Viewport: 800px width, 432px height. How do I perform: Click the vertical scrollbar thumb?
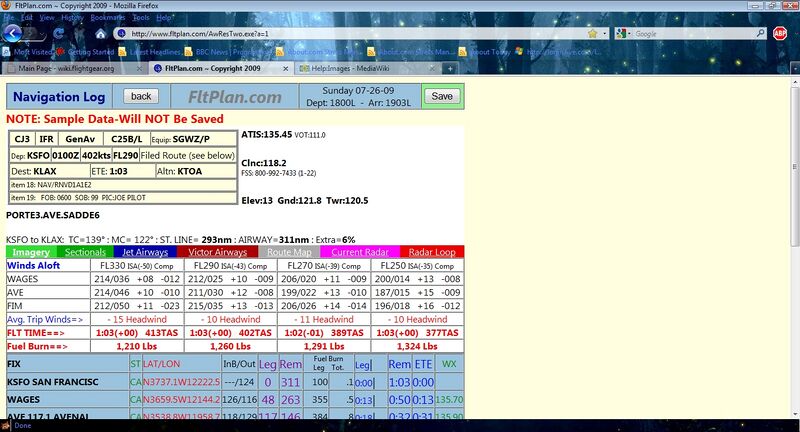(795, 167)
